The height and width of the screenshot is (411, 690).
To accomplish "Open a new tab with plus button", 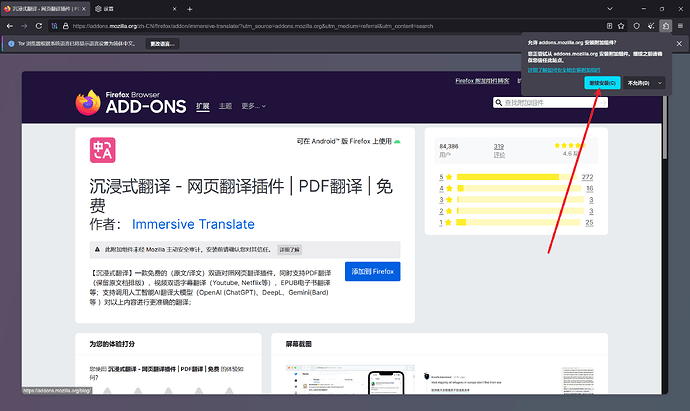I will click(x=190, y=9).
